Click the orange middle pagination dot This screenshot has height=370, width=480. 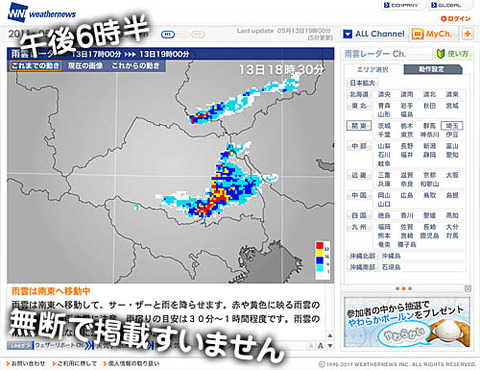click(404, 289)
